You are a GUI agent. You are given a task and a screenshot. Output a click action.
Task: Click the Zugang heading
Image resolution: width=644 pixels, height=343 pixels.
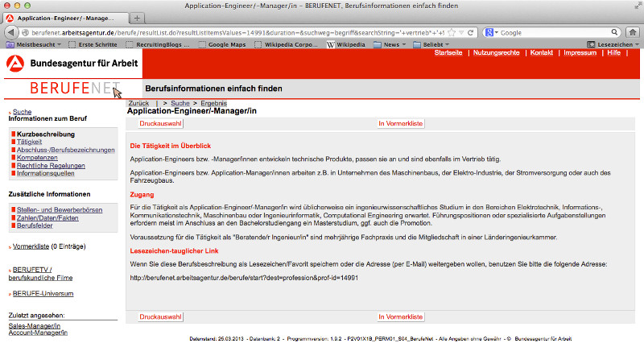(x=142, y=195)
